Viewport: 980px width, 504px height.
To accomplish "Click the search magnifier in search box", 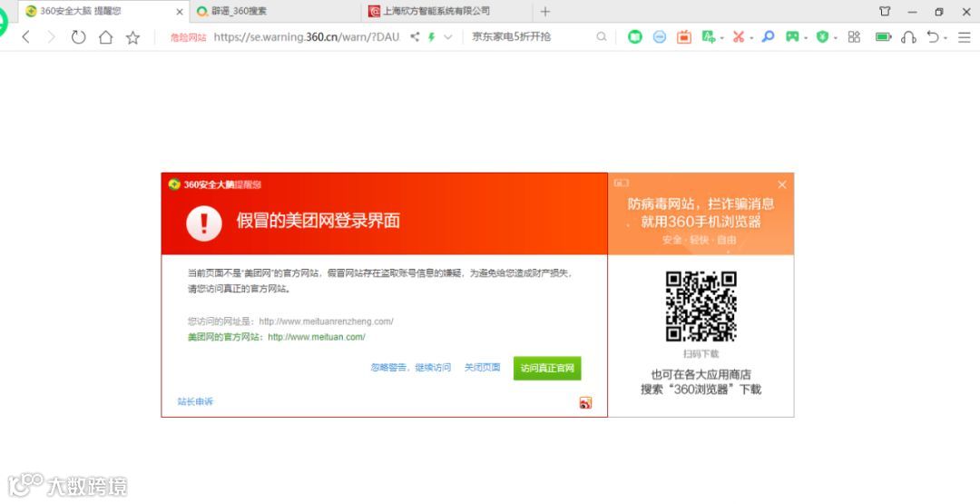I will tap(602, 37).
